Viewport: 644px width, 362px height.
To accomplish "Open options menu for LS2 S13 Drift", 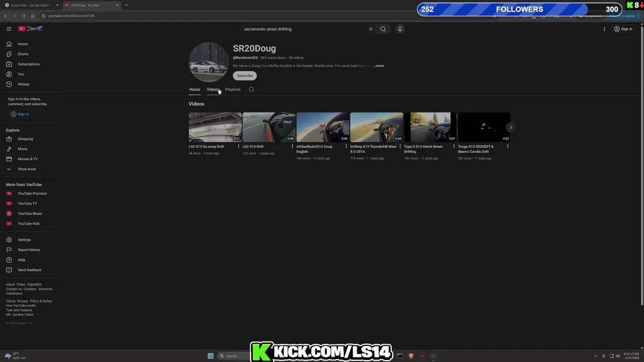I will pyautogui.click(x=292, y=146).
